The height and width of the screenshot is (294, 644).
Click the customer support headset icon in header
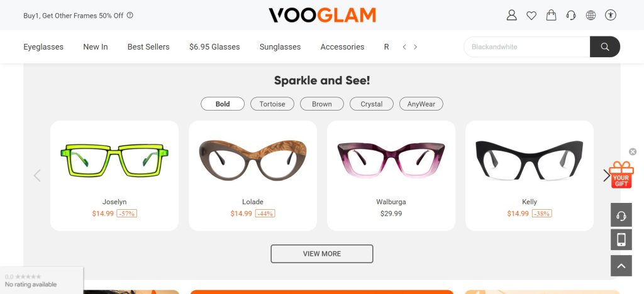tap(571, 16)
